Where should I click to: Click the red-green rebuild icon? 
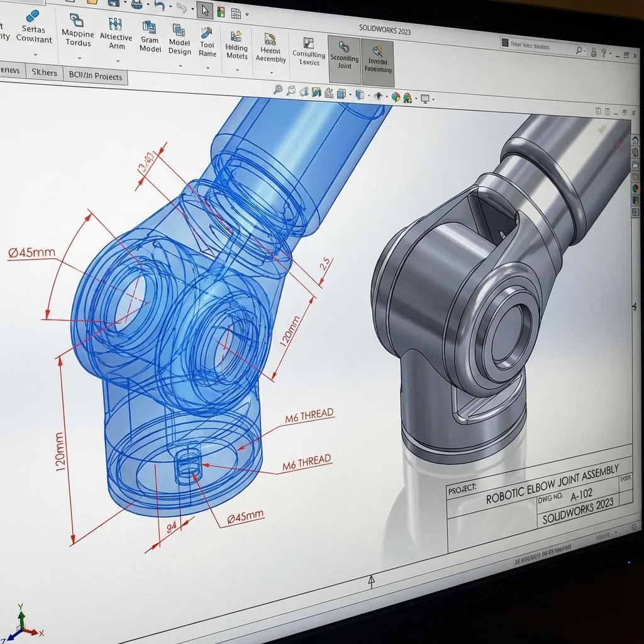(x=221, y=12)
